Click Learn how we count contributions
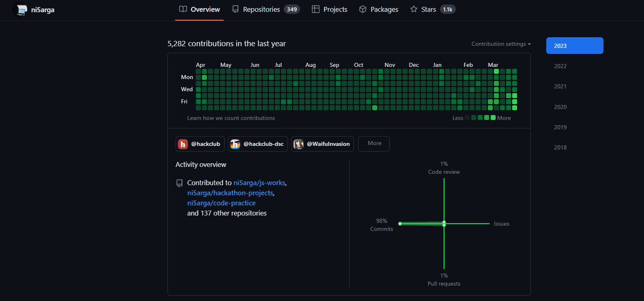 [231, 118]
